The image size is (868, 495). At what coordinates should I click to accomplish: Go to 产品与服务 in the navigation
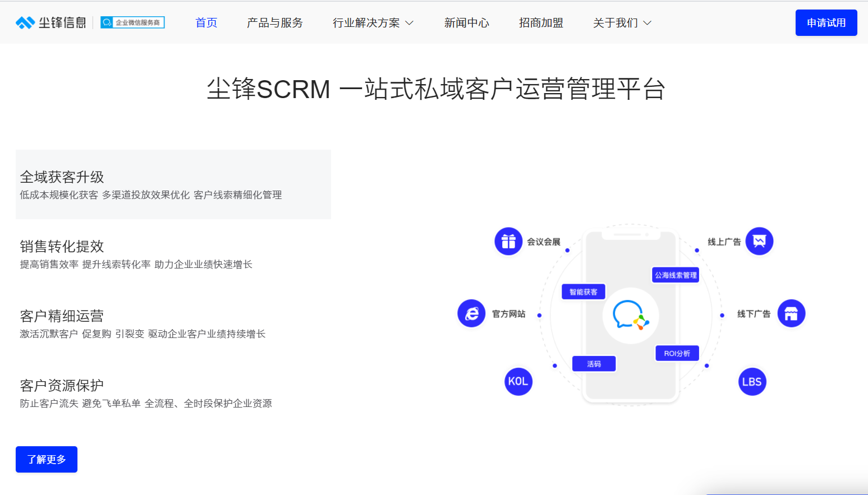[275, 23]
